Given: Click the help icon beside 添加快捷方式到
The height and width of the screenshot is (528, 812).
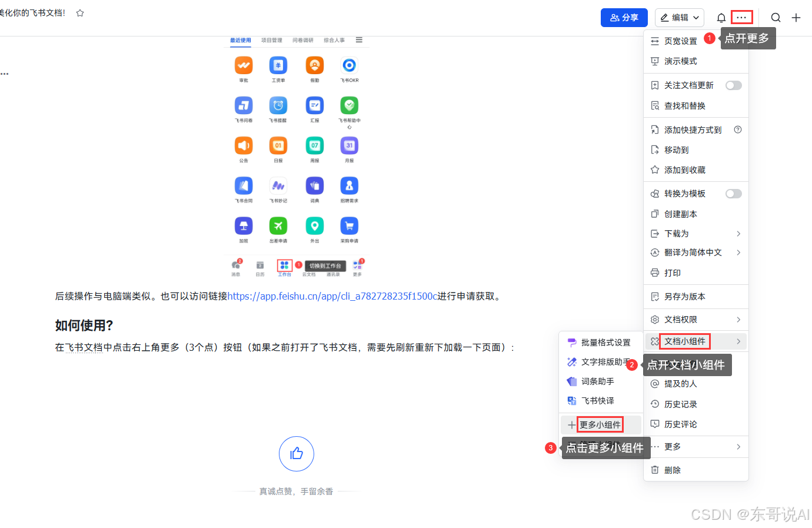Looking at the screenshot, I should pos(737,129).
